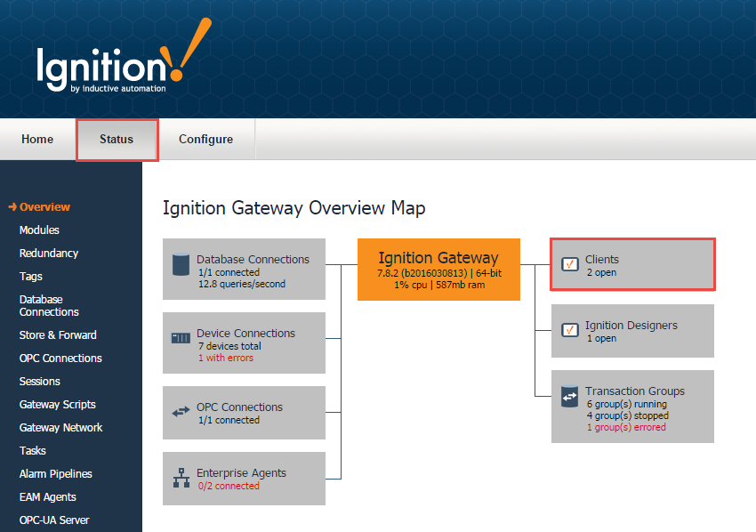Click the Ignition logo in header

pyautogui.click(x=124, y=55)
